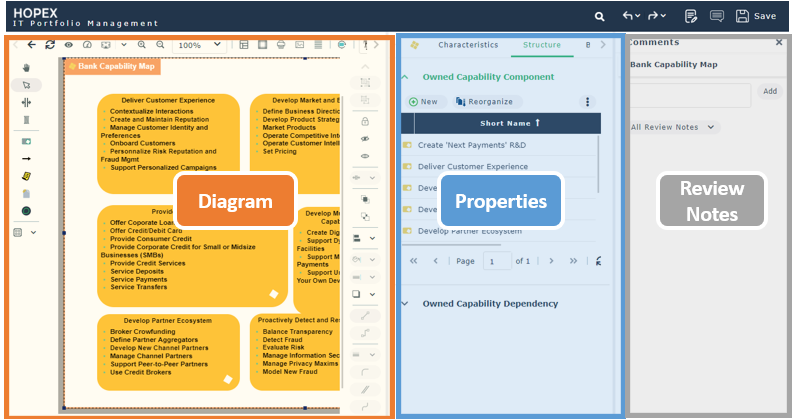Click the search magnifier in header
This screenshot has height=419, width=794.
pyautogui.click(x=599, y=16)
